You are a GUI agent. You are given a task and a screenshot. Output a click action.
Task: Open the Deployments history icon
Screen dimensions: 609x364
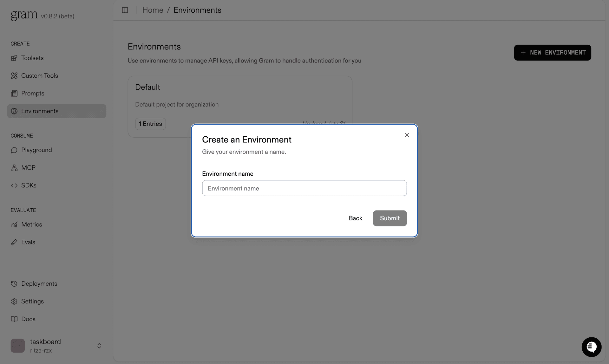pos(14,283)
